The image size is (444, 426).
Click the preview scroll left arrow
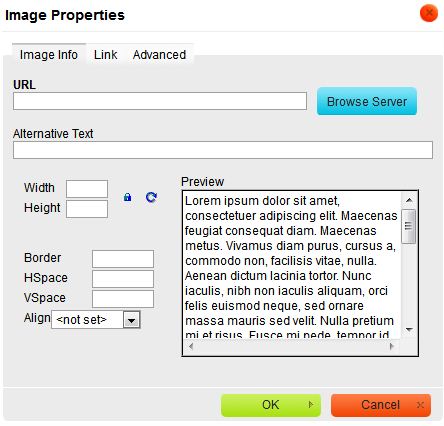pos(191,346)
